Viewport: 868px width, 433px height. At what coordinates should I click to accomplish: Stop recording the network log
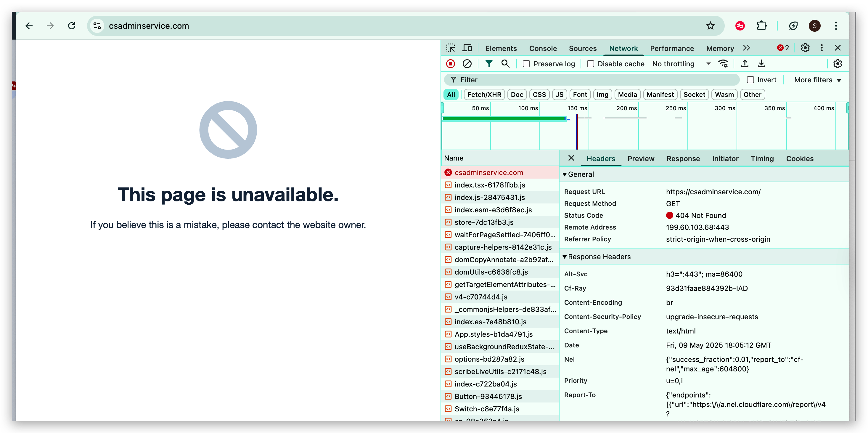(451, 63)
